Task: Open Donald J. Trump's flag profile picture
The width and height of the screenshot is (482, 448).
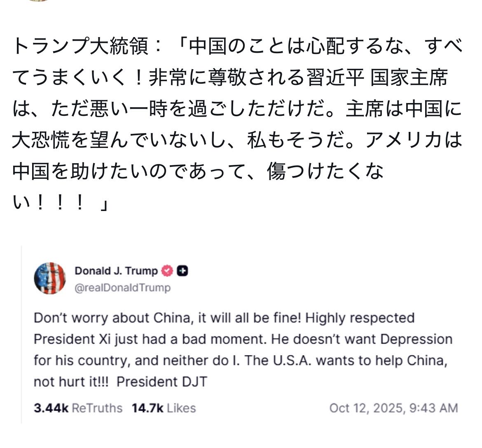Action: (x=50, y=278)
